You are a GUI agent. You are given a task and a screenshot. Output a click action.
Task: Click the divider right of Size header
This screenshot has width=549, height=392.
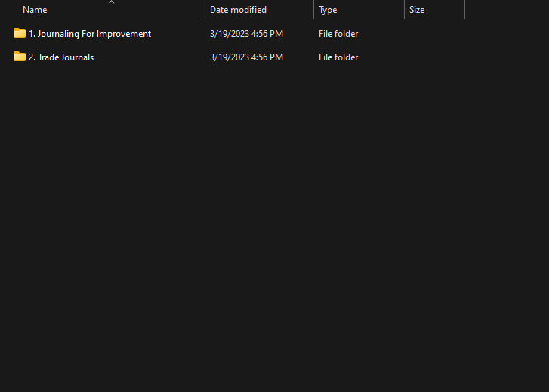click(x=464, y=10)
